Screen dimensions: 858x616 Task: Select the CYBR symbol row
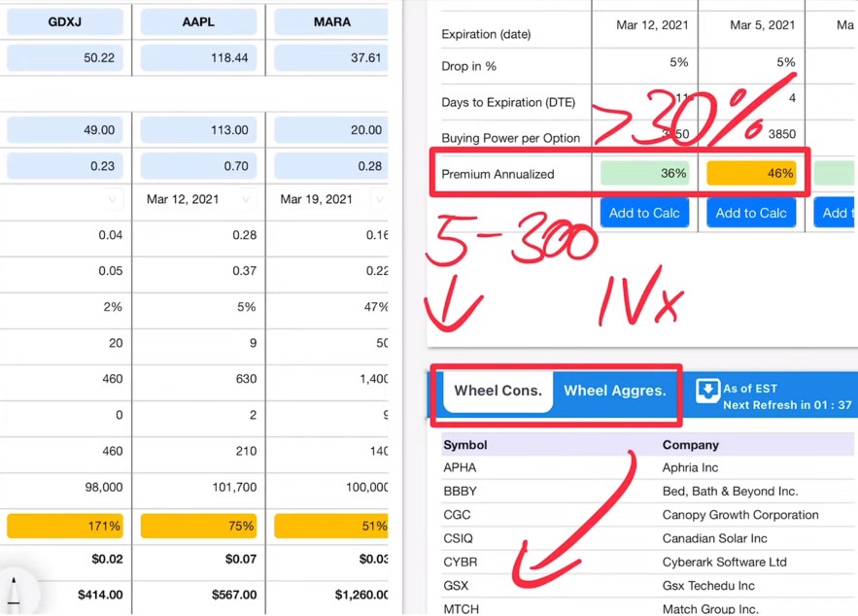[x=461, y=562]
